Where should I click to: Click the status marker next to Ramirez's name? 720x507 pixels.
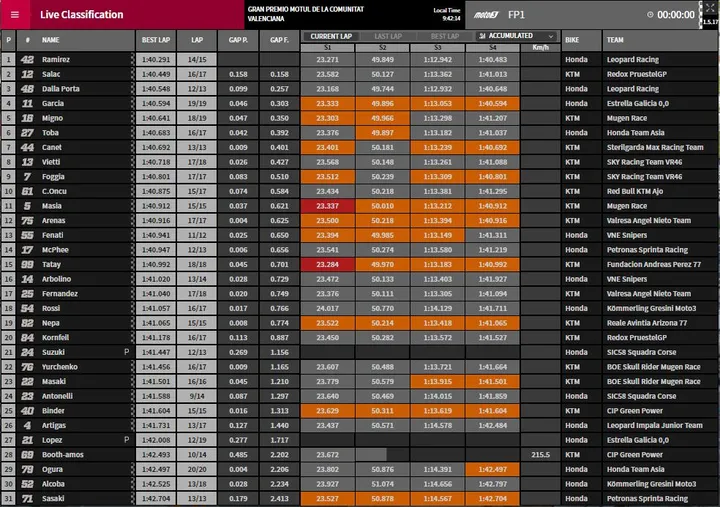click(133, 59)
